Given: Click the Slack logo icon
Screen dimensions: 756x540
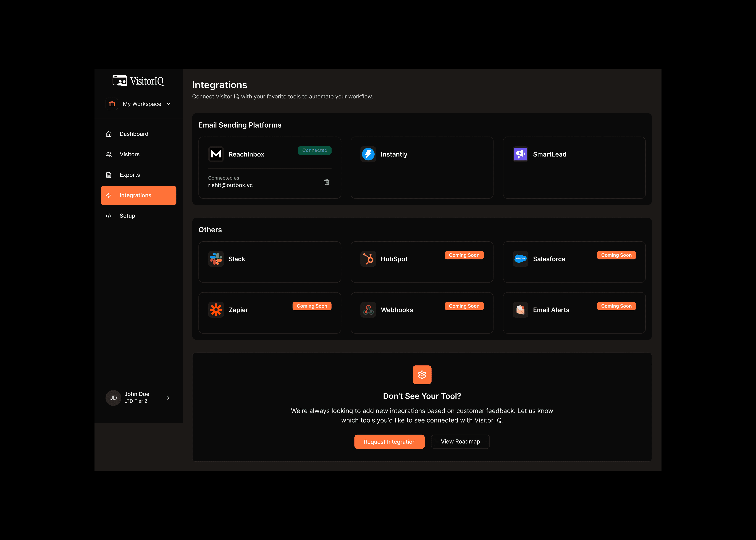Looking at the screenshot, I should click(x=216, y=259).
